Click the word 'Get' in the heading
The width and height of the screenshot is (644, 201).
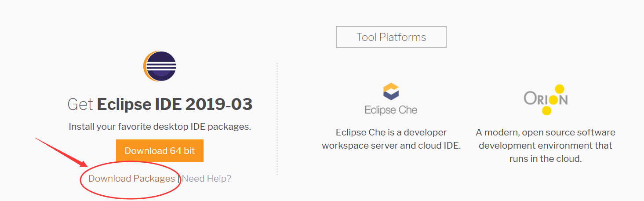tap(80, 105)
